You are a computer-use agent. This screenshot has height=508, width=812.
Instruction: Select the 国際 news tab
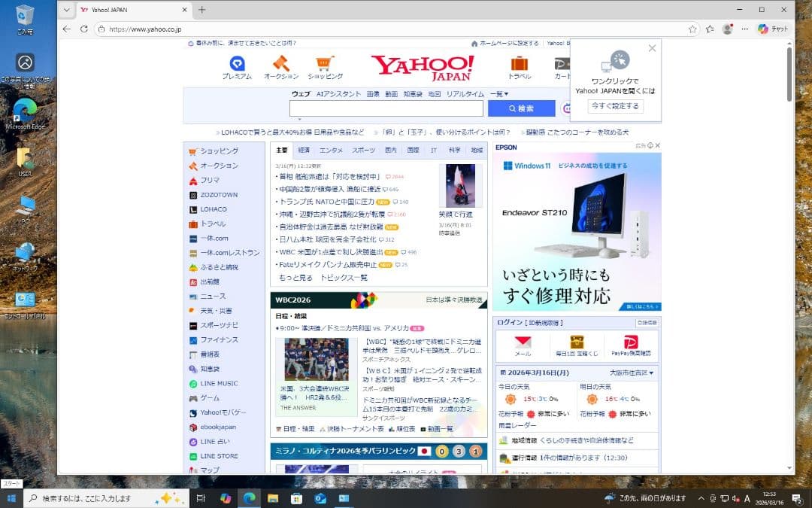413,150
